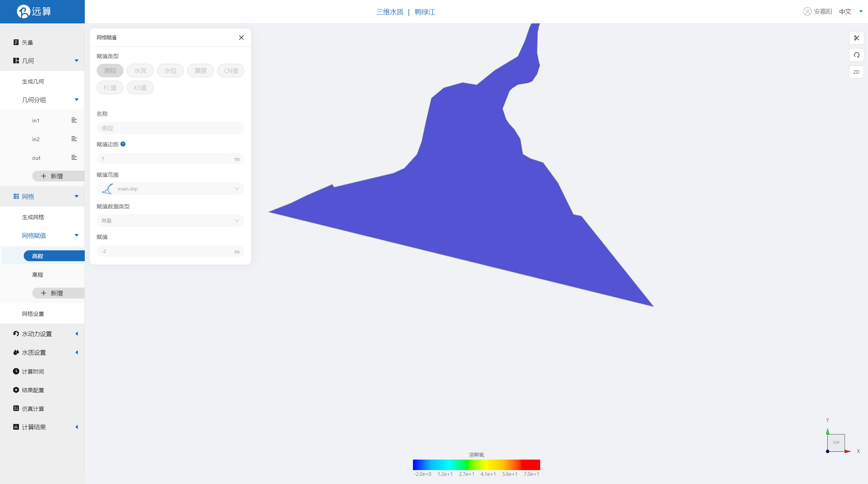Click the 三维水质 header link
The height and width of the screenshot is (484, 868).
[390, 12]
